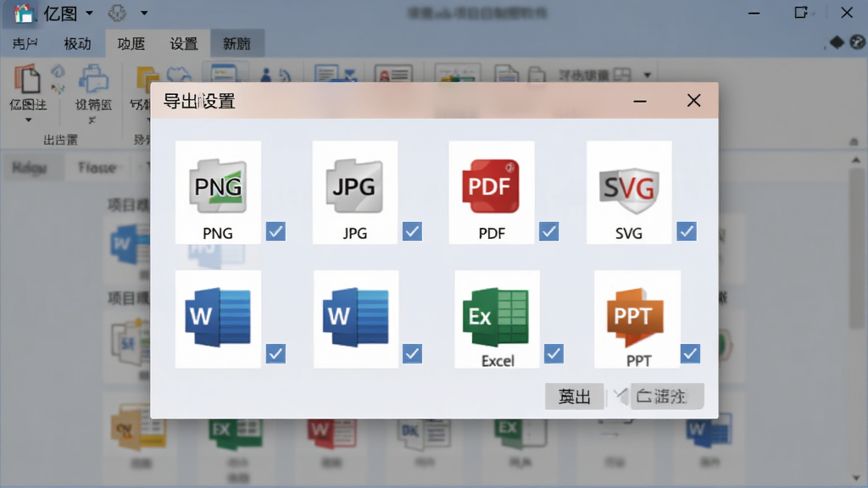Click the text box ribbon icon
The width and height of the screenshot is (868, 488).
coord(326,75)
